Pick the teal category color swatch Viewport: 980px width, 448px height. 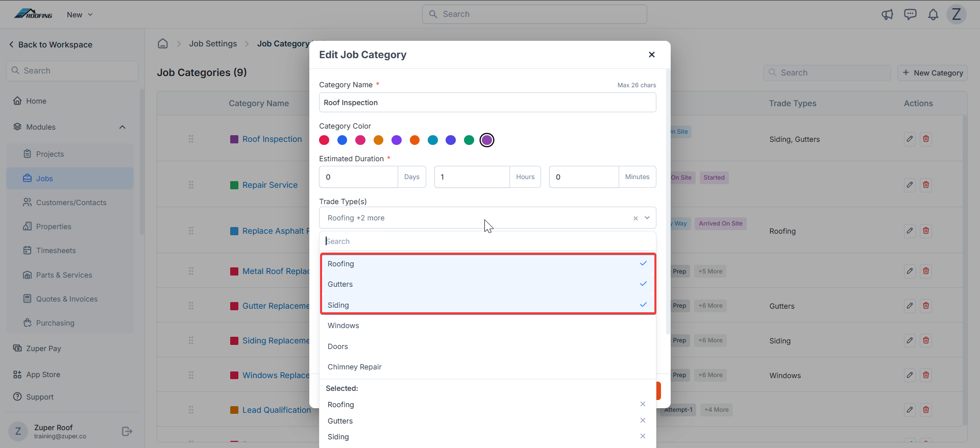[433, 140]
